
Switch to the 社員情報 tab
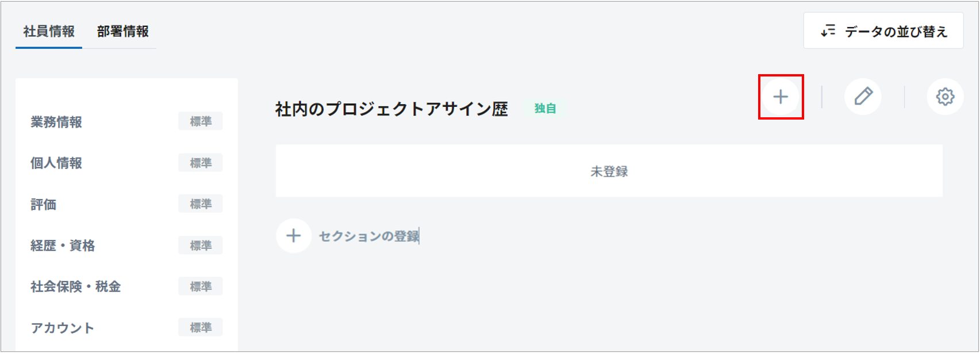click(x=49, y=32)
